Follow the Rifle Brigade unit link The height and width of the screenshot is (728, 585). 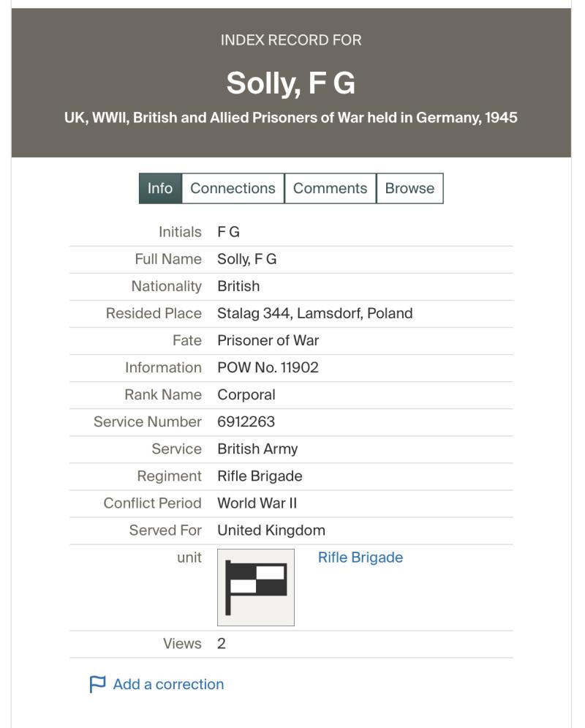click(x=361, y=557)
